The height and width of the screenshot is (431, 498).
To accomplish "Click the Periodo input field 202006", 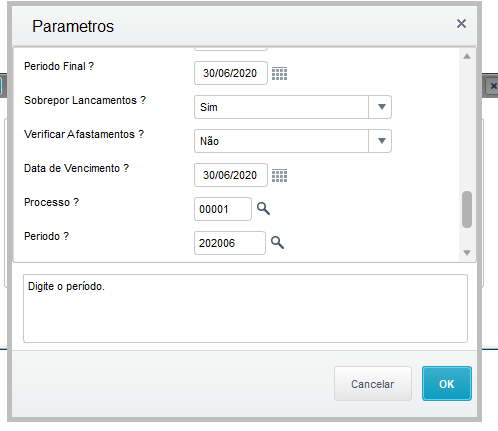I will [x=230, y=243].
